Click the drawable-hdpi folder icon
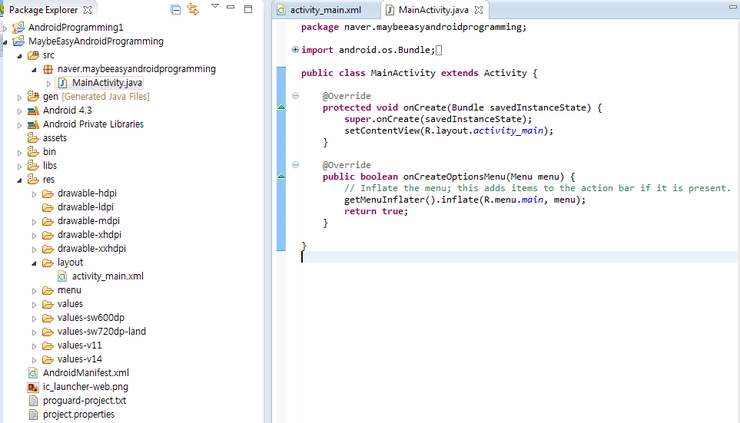Screen dimensions: 740x423 (x=47, y=193)
